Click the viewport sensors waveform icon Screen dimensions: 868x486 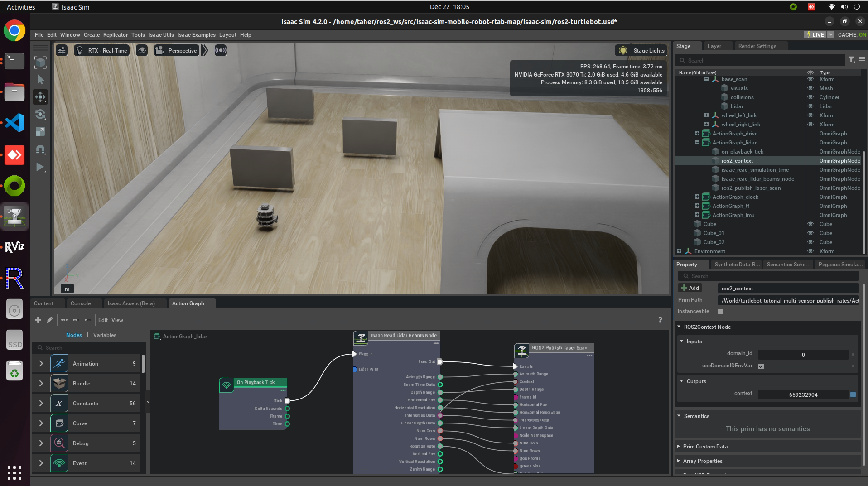coord(220,50)
